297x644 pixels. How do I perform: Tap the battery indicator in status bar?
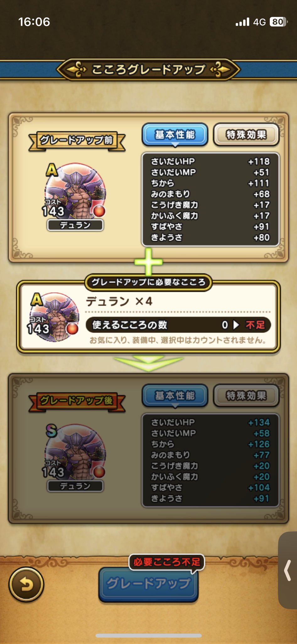tap(278, 22)
